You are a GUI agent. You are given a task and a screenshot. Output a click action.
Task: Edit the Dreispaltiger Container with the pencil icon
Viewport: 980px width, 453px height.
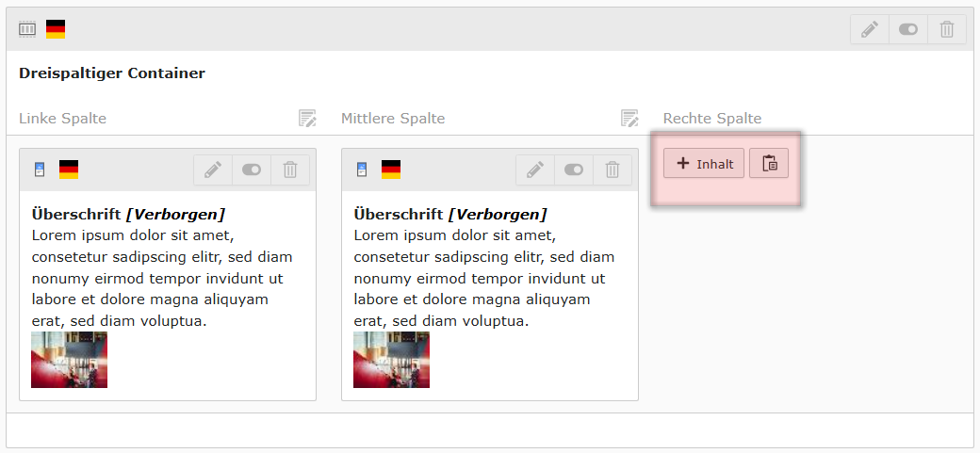click(870, 29)
